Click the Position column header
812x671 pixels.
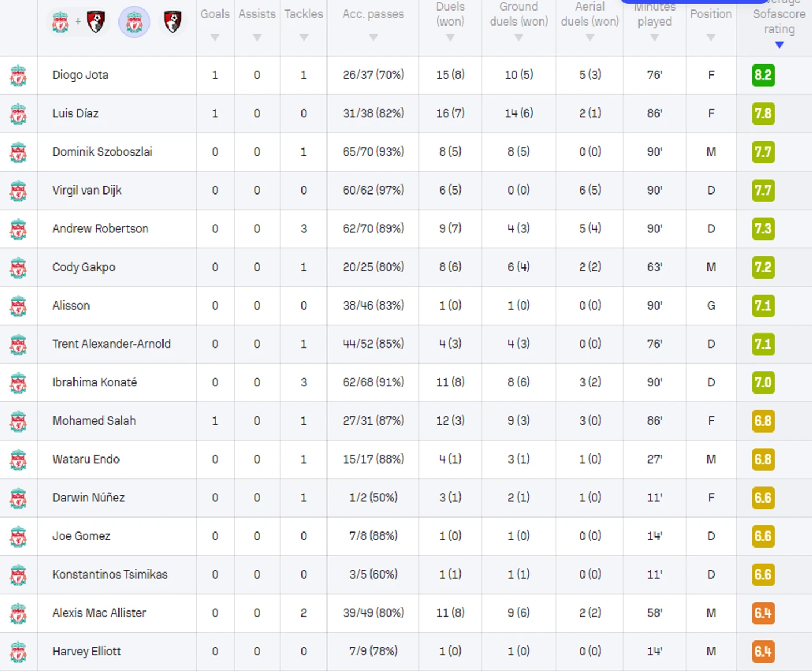pyautogui.click(x=711, y=14)
